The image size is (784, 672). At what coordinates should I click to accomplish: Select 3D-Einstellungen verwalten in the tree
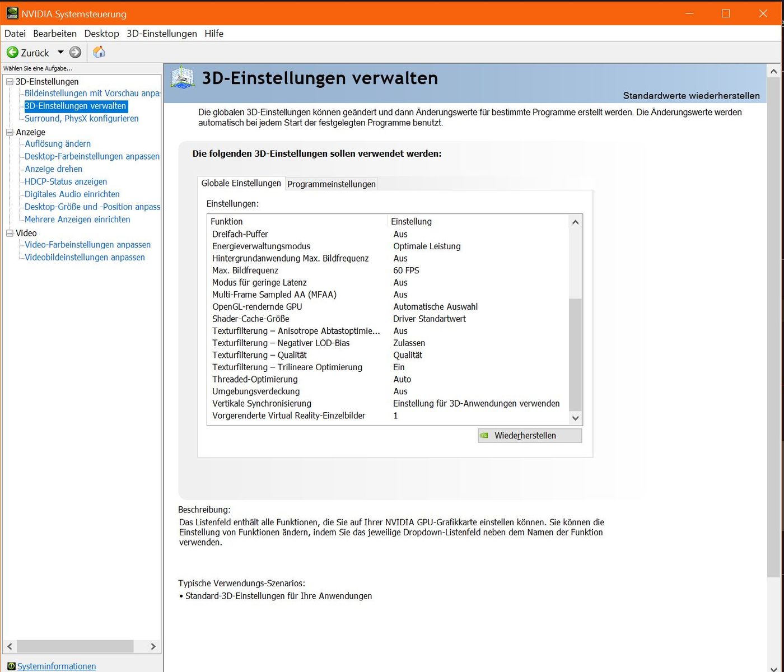(76, 106)
